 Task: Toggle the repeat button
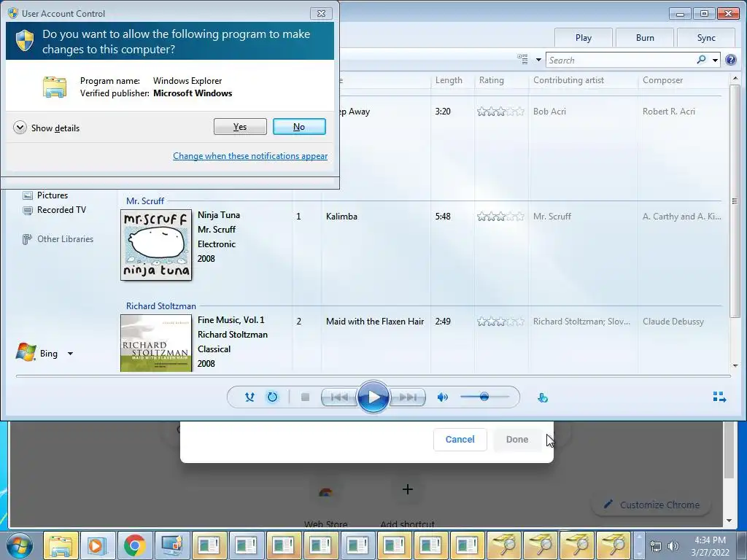click(x=272, y=397)
